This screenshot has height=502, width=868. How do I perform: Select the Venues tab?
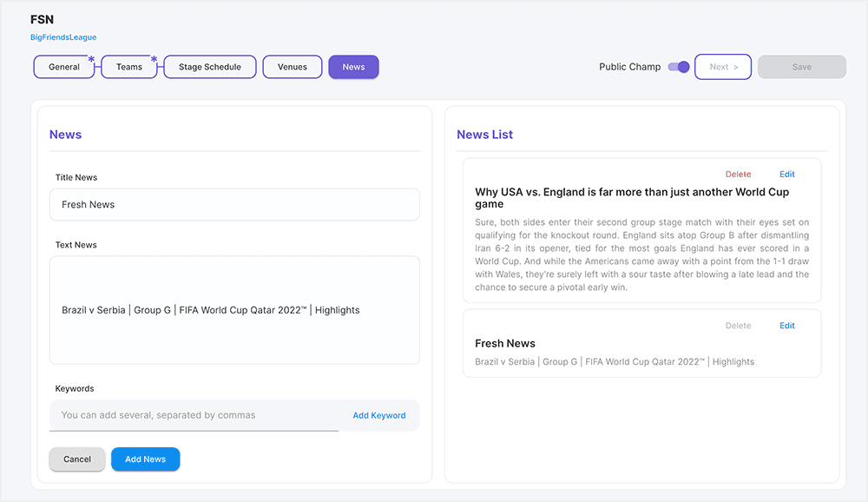(x=293, y=67)
